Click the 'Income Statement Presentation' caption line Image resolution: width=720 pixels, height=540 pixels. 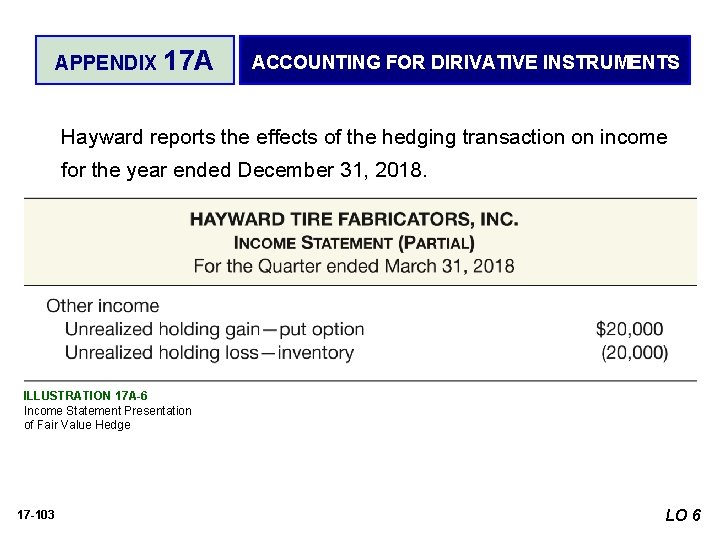[107, 410]
